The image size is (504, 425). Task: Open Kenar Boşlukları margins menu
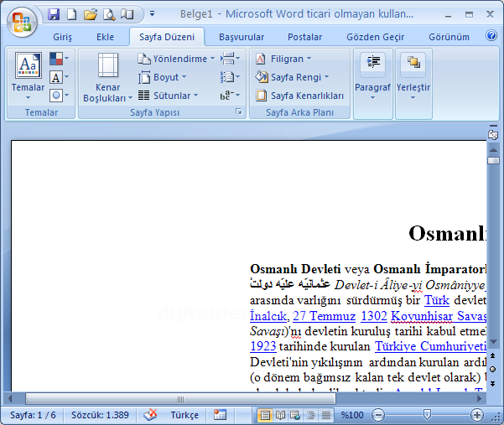(107, 78)
